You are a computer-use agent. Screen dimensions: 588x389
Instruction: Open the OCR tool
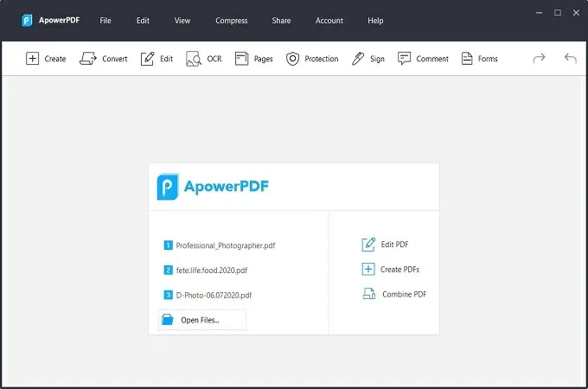click(x=194, y=59)
